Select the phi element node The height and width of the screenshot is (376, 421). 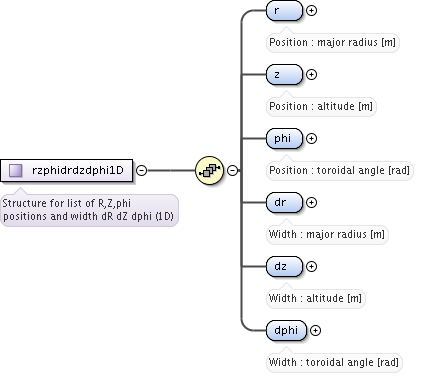click(284, 138)
